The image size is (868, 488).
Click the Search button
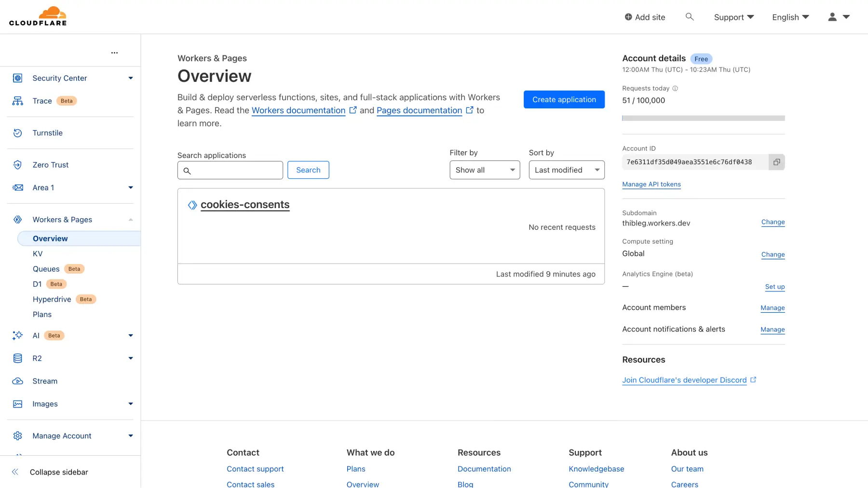pos(308,170)
